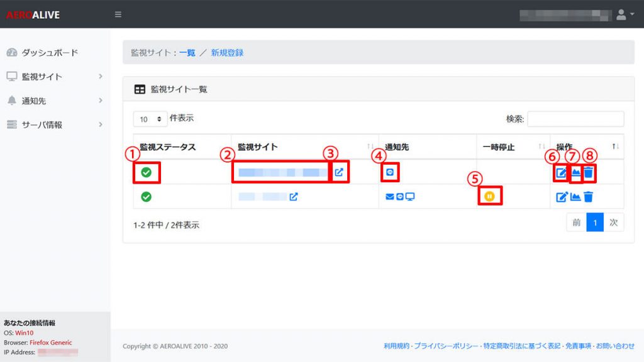
Task: Expand the 通知先 sidebar menu
Action: [55, 101]
